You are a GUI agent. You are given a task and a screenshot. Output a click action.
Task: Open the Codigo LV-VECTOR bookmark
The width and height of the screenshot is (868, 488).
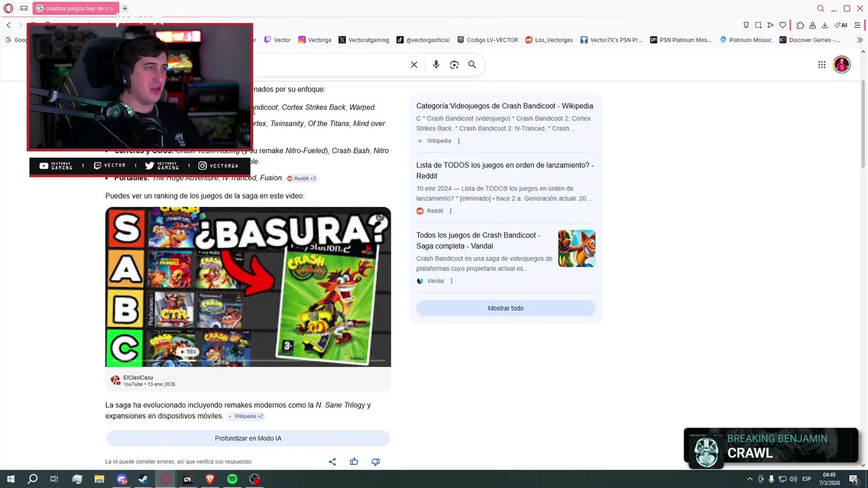coord(488,40)
